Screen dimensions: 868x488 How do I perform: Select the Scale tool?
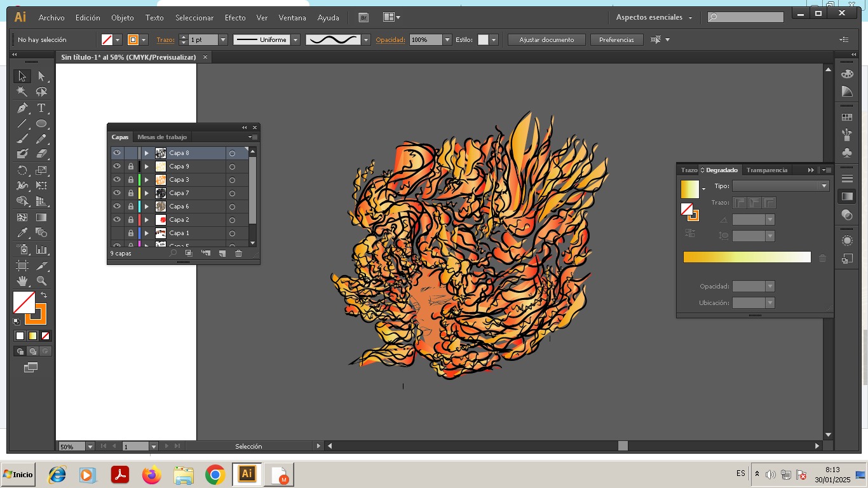(41, 170)
